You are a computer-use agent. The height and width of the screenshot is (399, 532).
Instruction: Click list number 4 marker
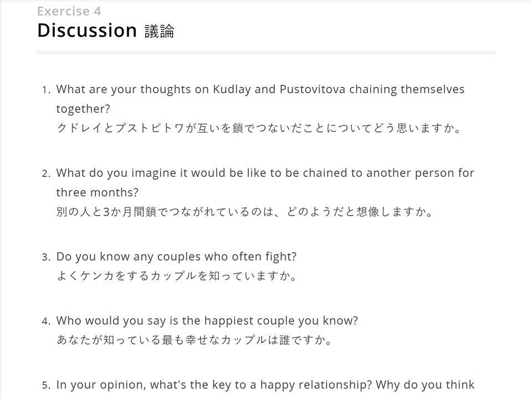[x=46, y=321]
